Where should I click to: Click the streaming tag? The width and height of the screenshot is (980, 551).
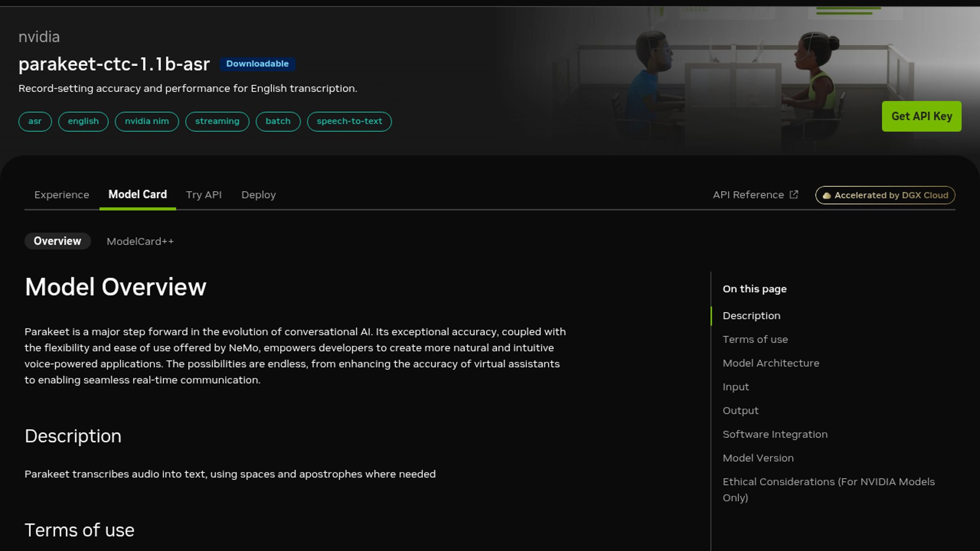pyautogui.click(x=217, y=121)
